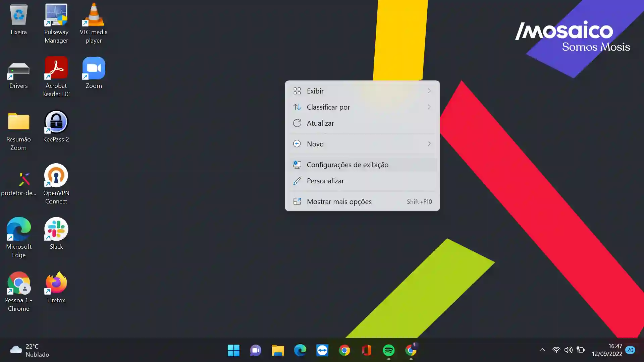
Task: Choose Atualizar in the context menu
Action: [362, 123]
